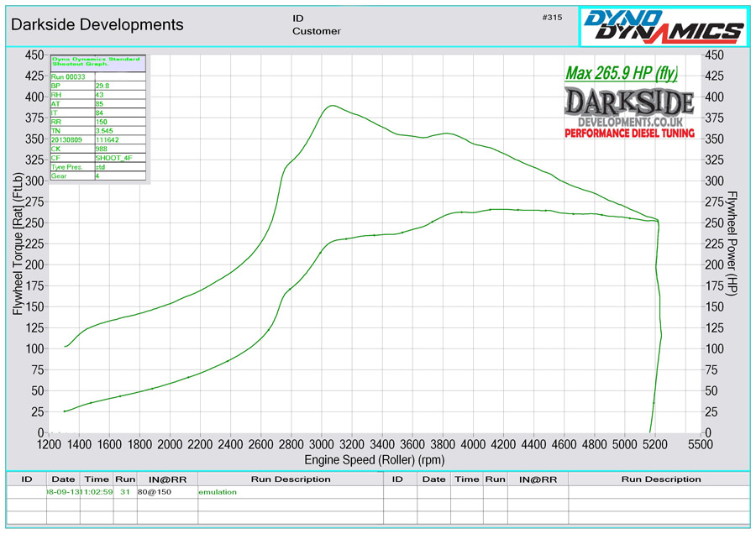The width and height of the screenshot is (756, 534).
Task: Click the 'Time' header in the first run table
Action: [97, 479]
